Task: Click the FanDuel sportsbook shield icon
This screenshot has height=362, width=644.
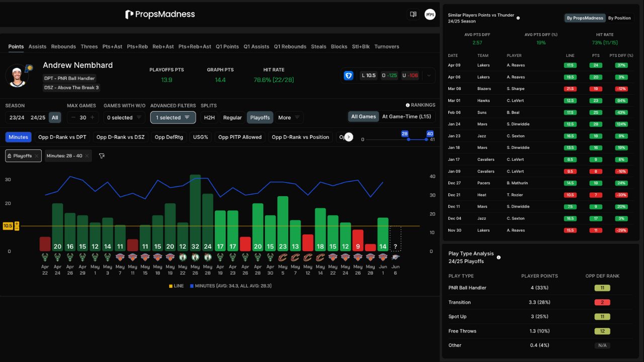Action: (348, 75)
